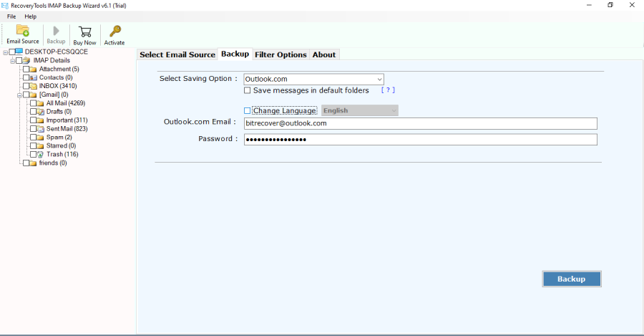Click the Activate key icon
The width and height of the screenshot is (644, 336).
(x=114, y=31)
